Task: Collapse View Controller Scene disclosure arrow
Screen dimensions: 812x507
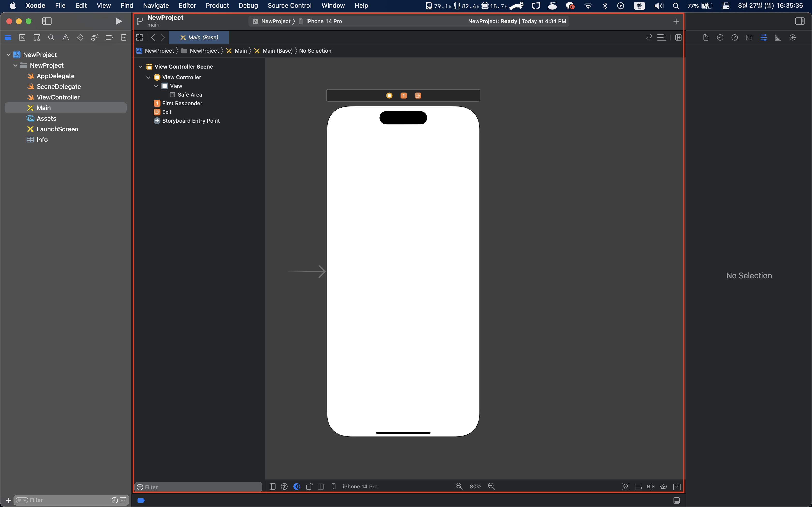Action: pyautogui.click(x=141, y=67)
